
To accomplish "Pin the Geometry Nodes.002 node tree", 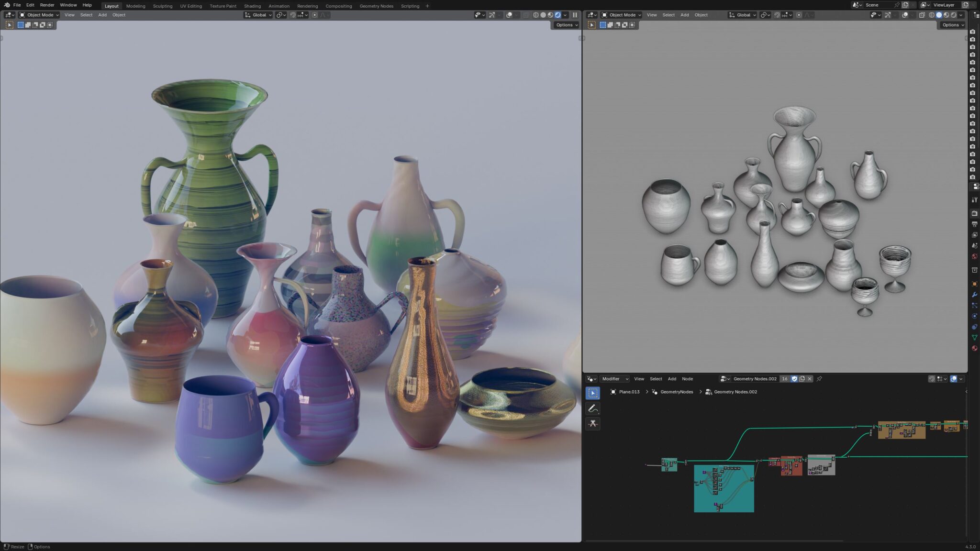I will [819, 378].
